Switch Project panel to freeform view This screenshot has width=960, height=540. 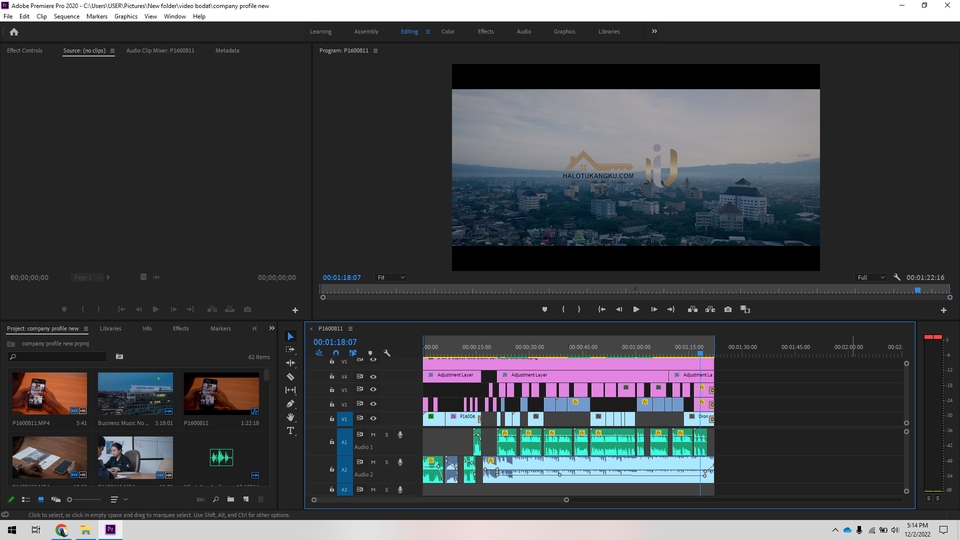[x=56, y=500]
